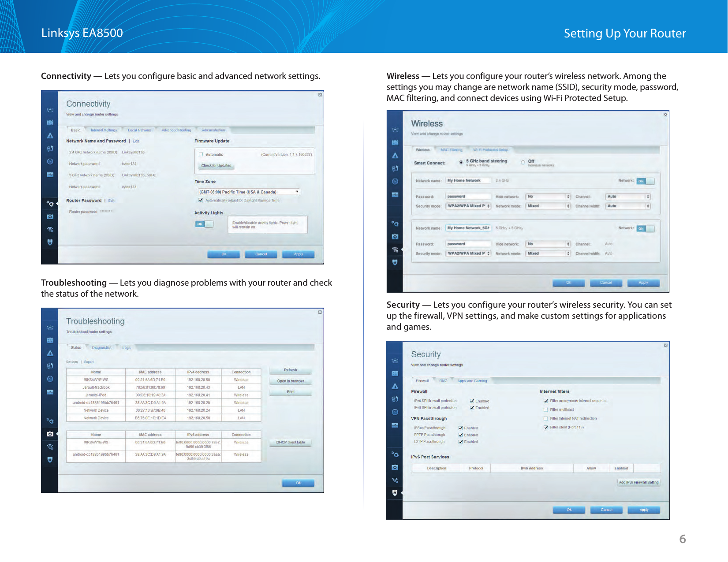728x562 pixels.
Task: Click Edit link beside Router Password
Action: click(112, 201)
